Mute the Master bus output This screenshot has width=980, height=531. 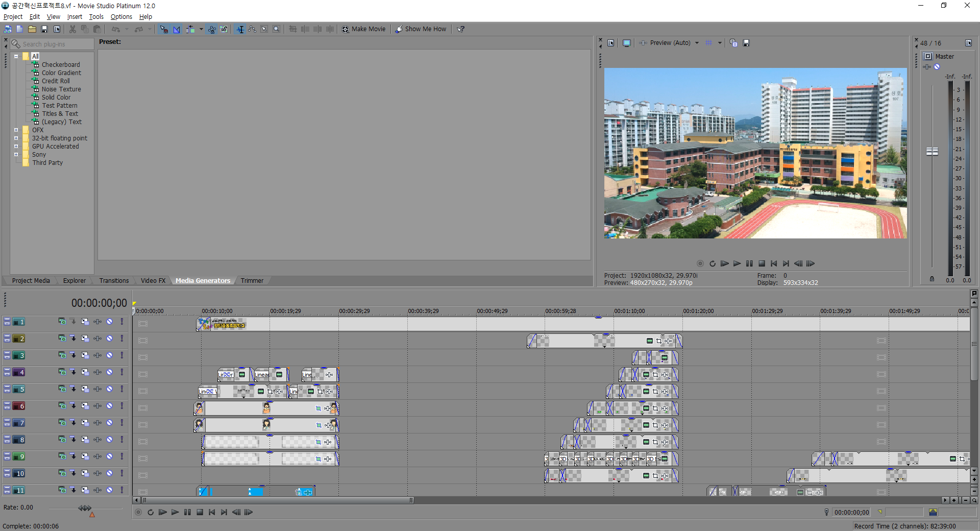tap(937, 67)
